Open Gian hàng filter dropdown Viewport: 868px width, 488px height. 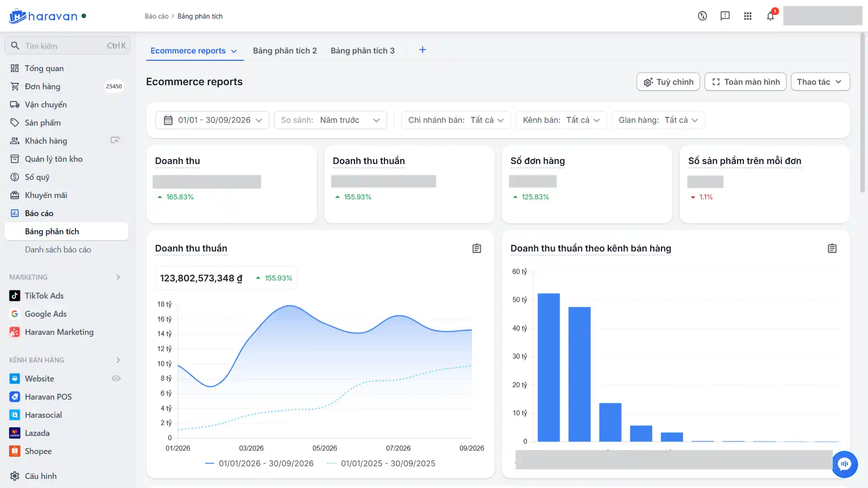(x=658, y=120)
